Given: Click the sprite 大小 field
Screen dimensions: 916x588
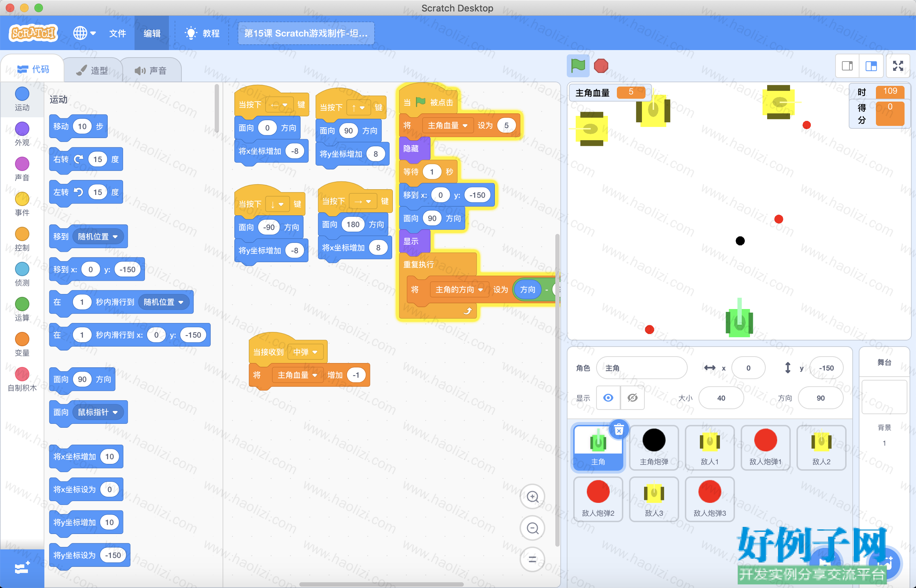Looking at the screenshot, I should 721,398.
